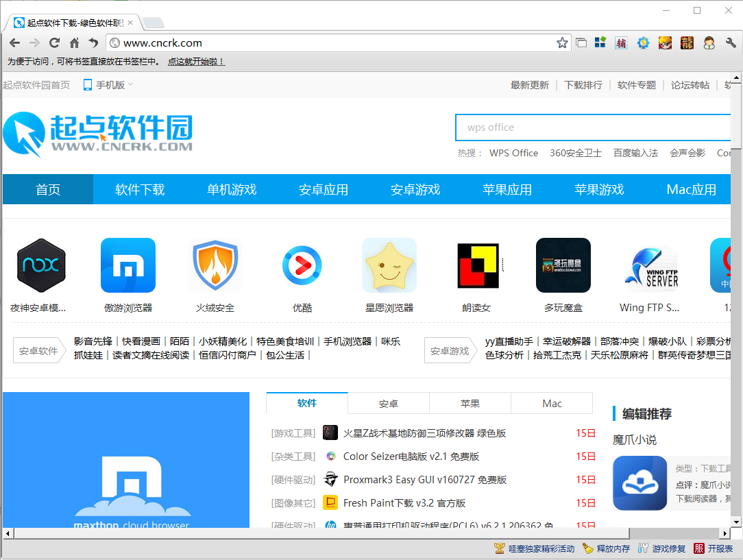Open the 朗读女 app icon

point(478,265)
